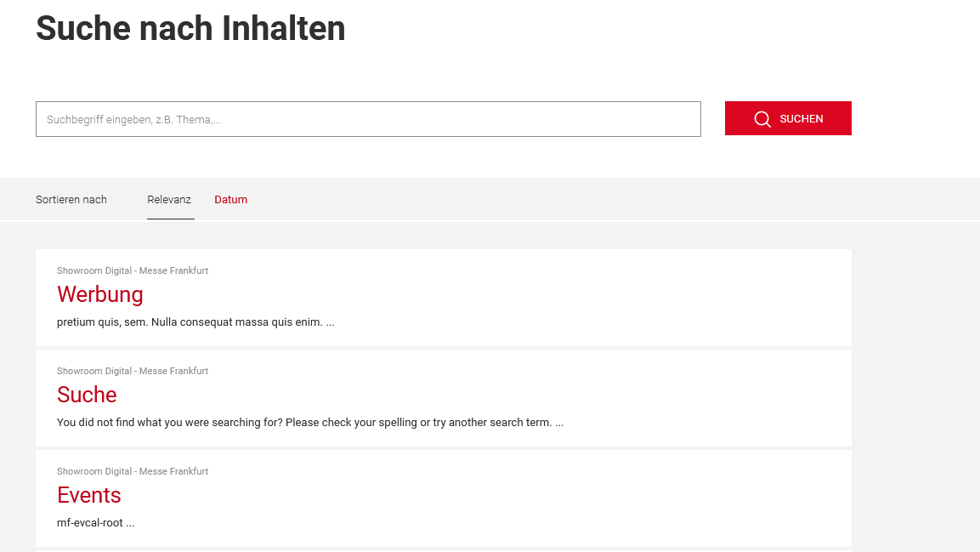Click the breadcrumb above Werbung result
980x552 pixels.
[x=133, y=270]
